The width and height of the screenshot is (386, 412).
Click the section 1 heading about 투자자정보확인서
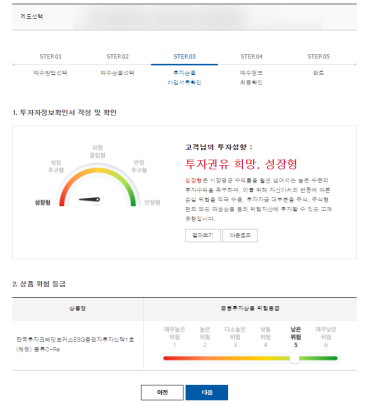(64, 112)
